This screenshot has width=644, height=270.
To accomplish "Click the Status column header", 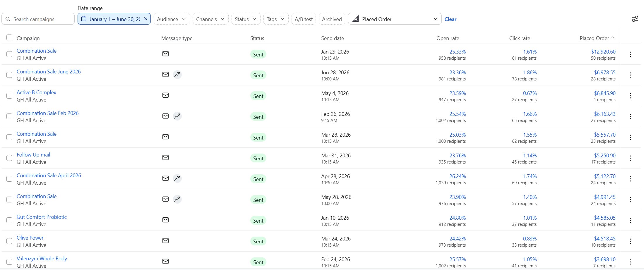I will point(257,38).
